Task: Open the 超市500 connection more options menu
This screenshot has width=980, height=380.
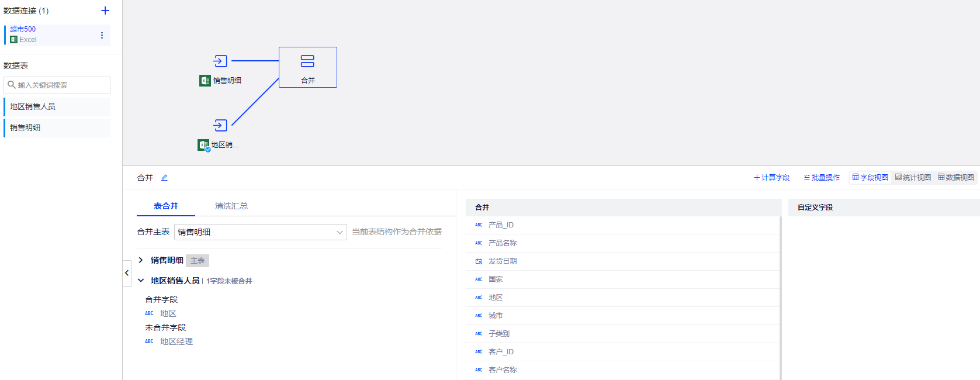Action: click(102, 35)
